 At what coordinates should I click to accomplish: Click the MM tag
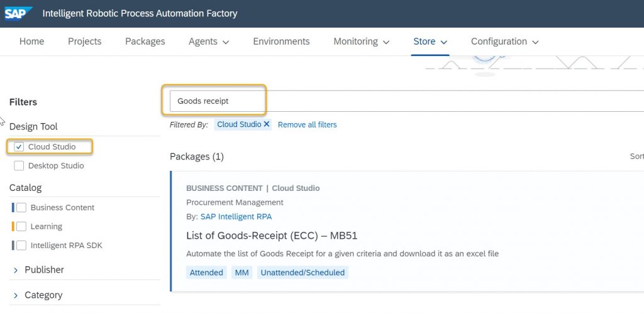tap(242, 273)
